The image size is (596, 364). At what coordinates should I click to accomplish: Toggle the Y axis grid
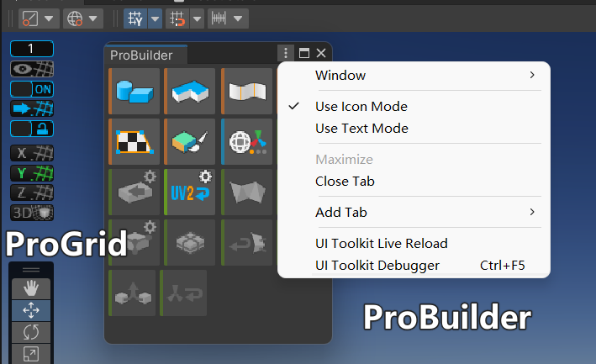click(x=32, y=173)
